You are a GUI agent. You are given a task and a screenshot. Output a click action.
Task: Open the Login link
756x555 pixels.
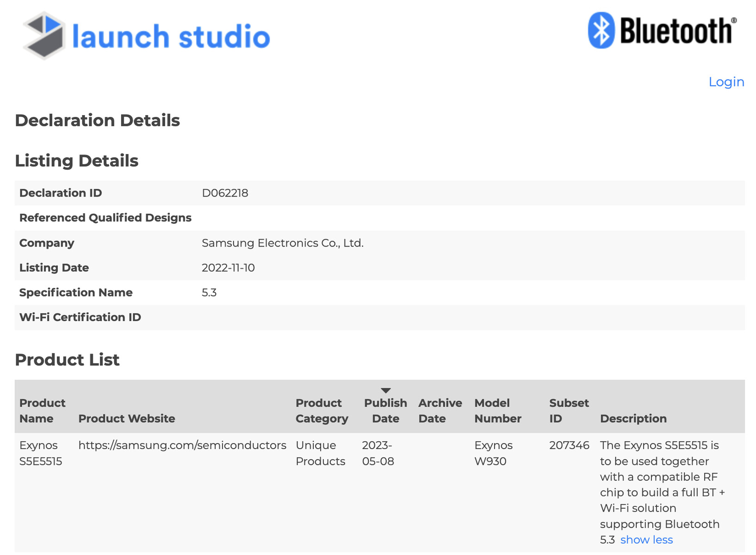[726, 82]
